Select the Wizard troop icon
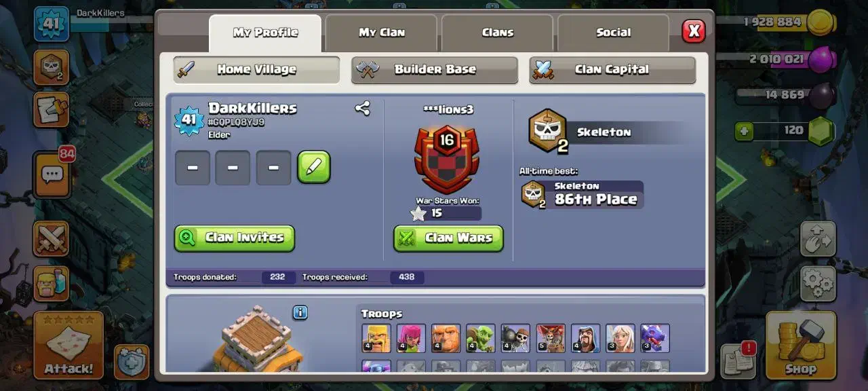The image size is (868, 391). (x=585, y=338)
